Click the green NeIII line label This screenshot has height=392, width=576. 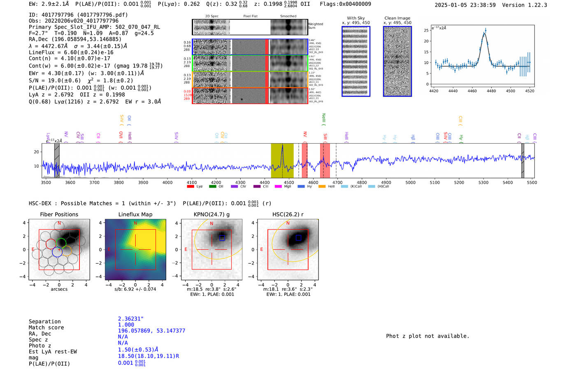[323, 119]
